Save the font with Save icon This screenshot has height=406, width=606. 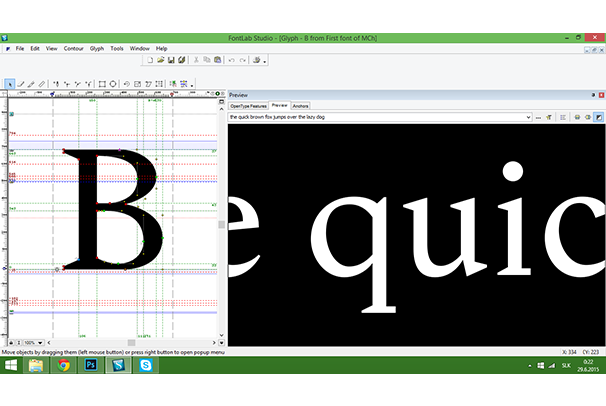pos(171,60)
